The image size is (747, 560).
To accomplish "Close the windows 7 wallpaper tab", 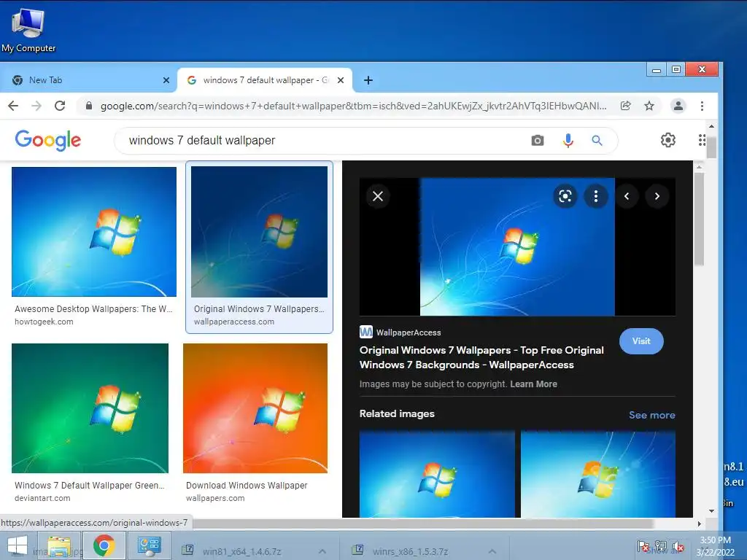I will click(x=341, y=80).
